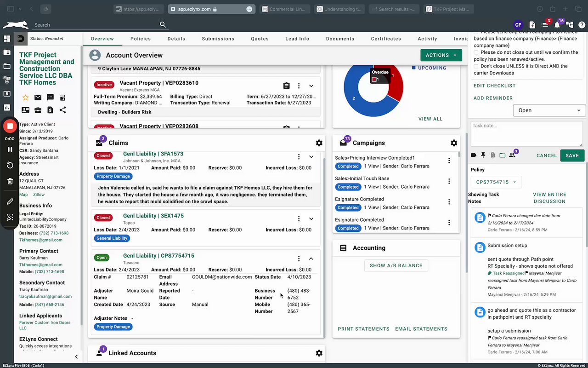Image resolution: width=588 pixels, height=368 pixels.
Task: Delete the recording with trash icon
Action: tap(10, 181)
